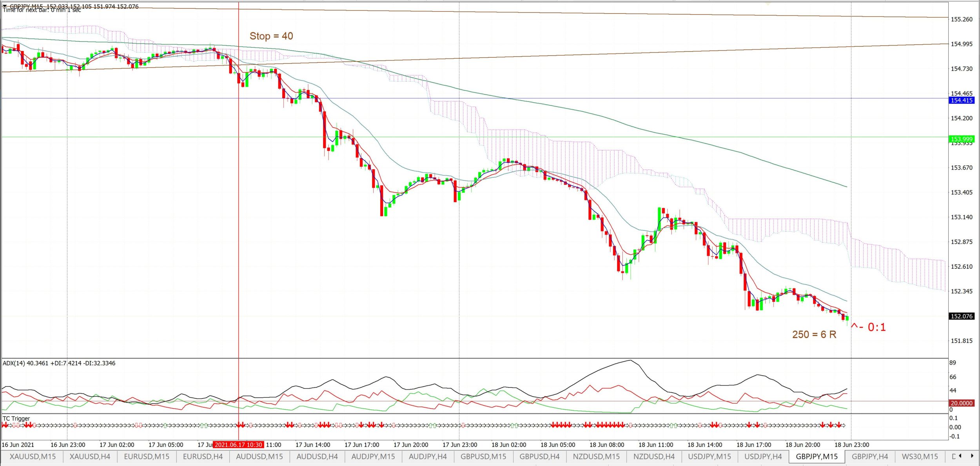Image resolution: width=980 pixels, height=466 pixels.
Task: Switch to the XAUUSD,H4 chart tab
Action: coord(90,457)
